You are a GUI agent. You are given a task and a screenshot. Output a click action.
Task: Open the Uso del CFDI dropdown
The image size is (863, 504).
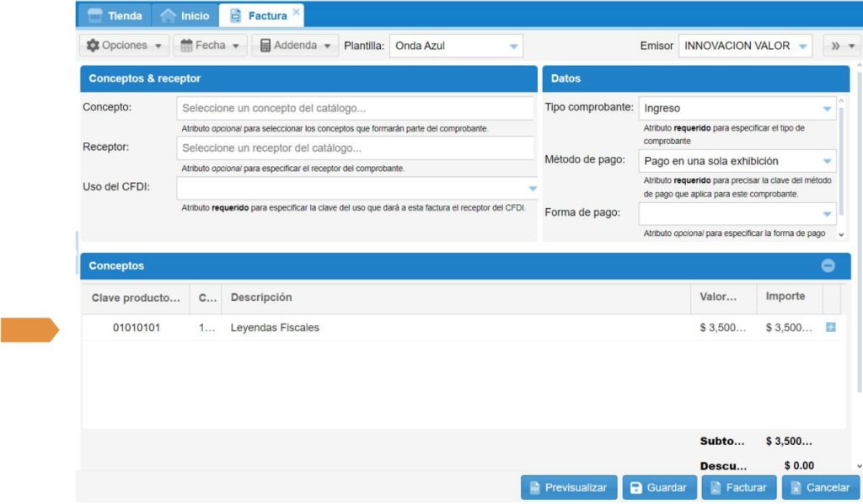pyautogui.click(x=532, y=188)
